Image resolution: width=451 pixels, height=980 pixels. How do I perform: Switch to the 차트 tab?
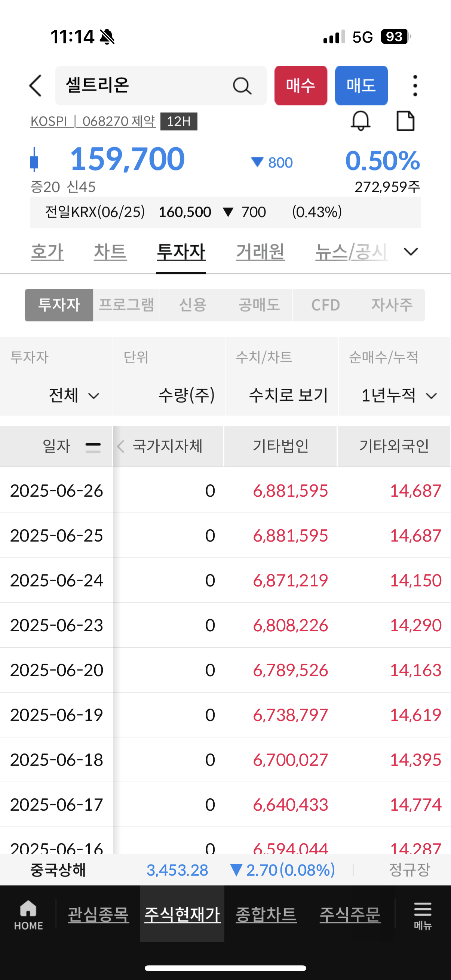click(110, 252)
